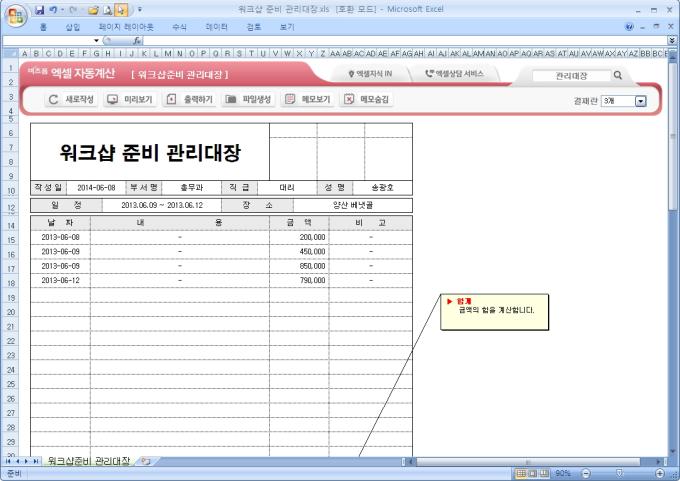Open the 보기 ribbon tab
Image resolution: width=680 pixels, height=481 pixels.
pos(287,27)
